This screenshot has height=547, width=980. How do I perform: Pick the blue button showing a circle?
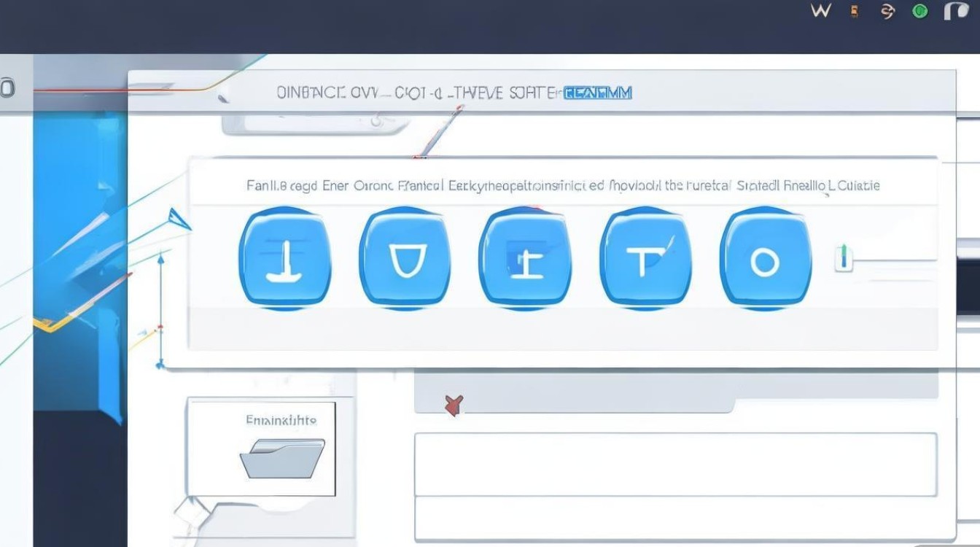point(766,257)
